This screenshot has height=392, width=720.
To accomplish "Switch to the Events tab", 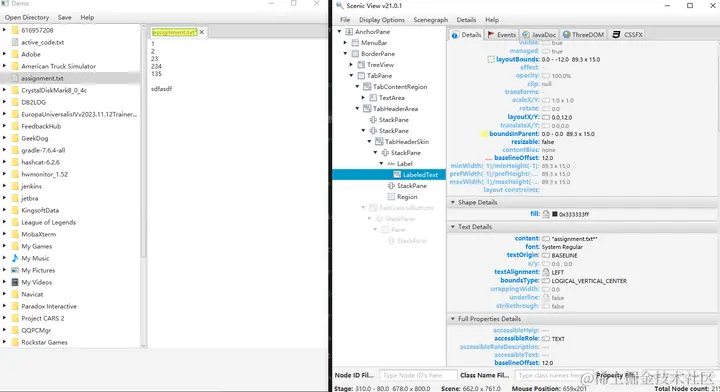I will click(501, 34).
